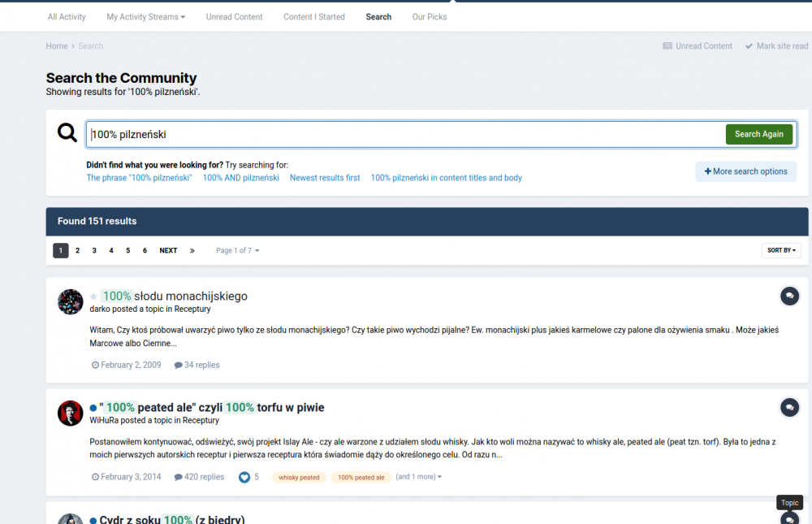Click into the search text field
The image size is (812, 524).
[406, 134]
